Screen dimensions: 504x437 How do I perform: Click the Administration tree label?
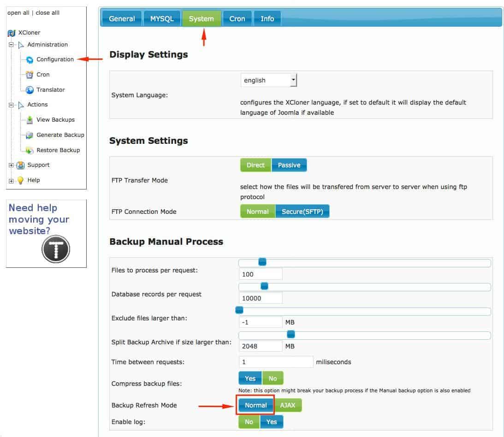(x=47, y=45)
